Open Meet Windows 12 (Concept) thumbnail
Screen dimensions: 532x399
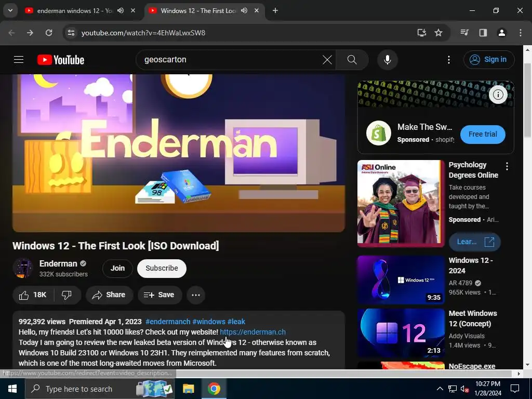coord(401,333)
